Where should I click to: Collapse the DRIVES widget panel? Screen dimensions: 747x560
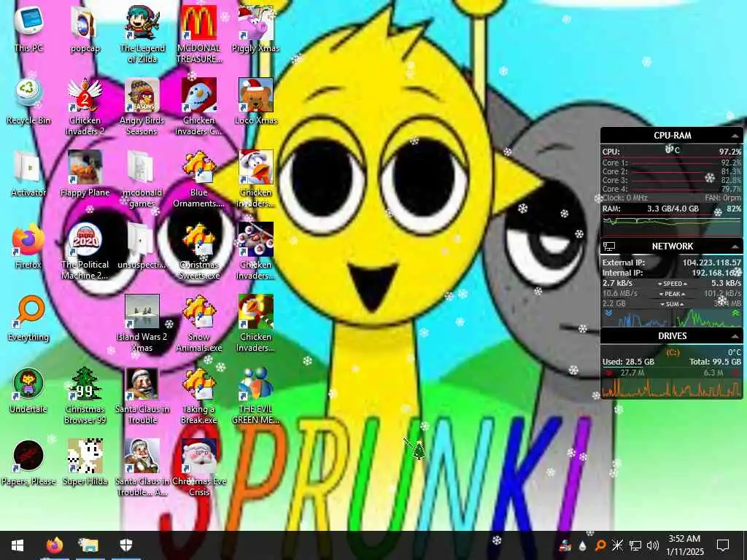click(735, 336)
